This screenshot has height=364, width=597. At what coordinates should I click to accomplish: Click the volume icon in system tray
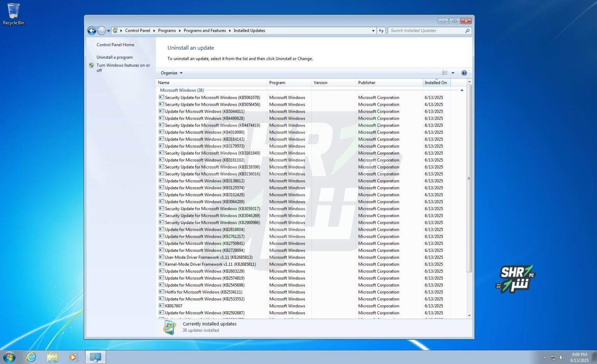[561, 357]
